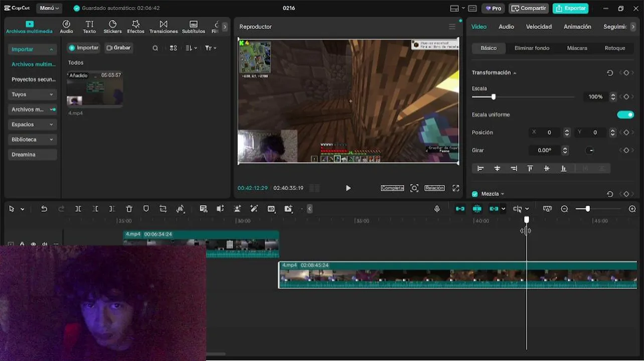The width and height of the screenshot is (644, 361).
Task: Switch media grid view layout
Action: pyautogui.click(x=174, y=48)
